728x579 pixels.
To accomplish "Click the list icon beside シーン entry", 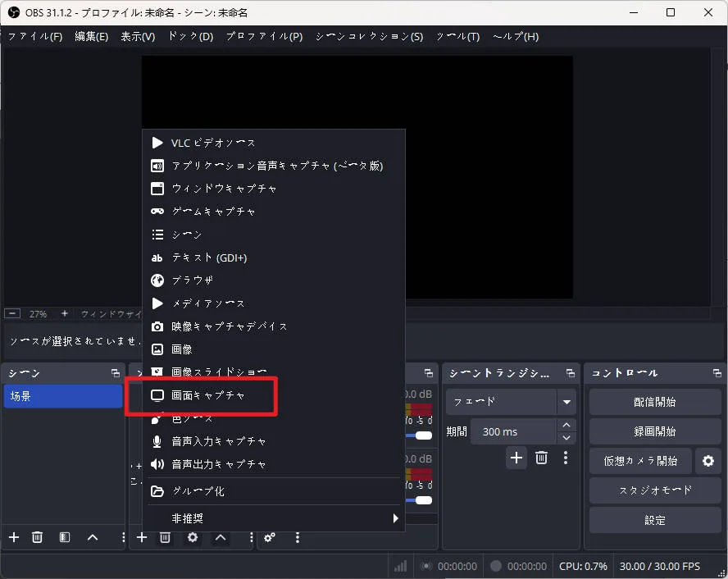I will tap(157, 235).
